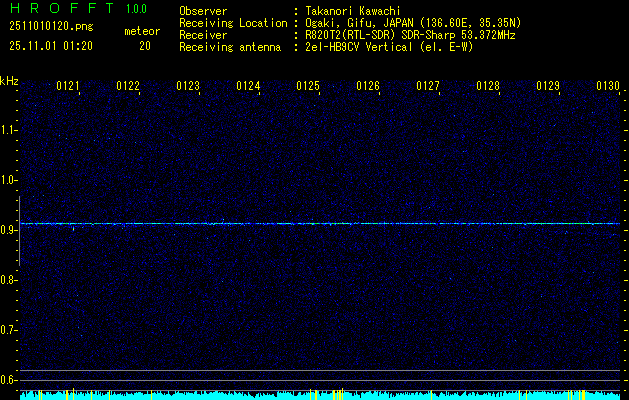The width and height of the screenshot is (629, 400).
Task: Click the Observer label
Action: 203,11
